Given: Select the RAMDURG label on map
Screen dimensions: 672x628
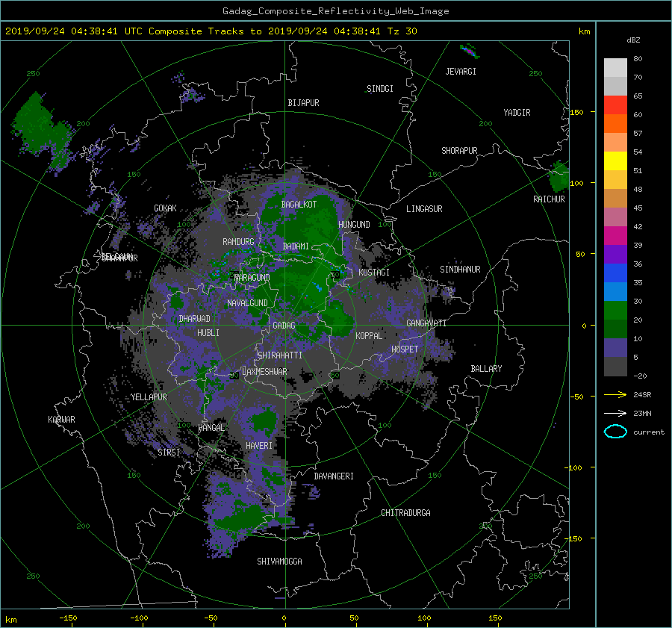Looking at the screenshot, I should (238, 242).
